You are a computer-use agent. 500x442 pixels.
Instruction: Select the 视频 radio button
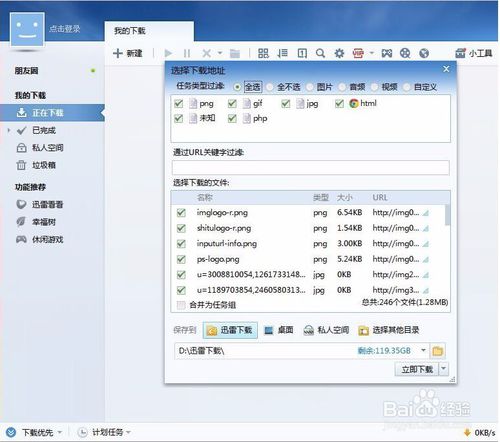(375, 87)
